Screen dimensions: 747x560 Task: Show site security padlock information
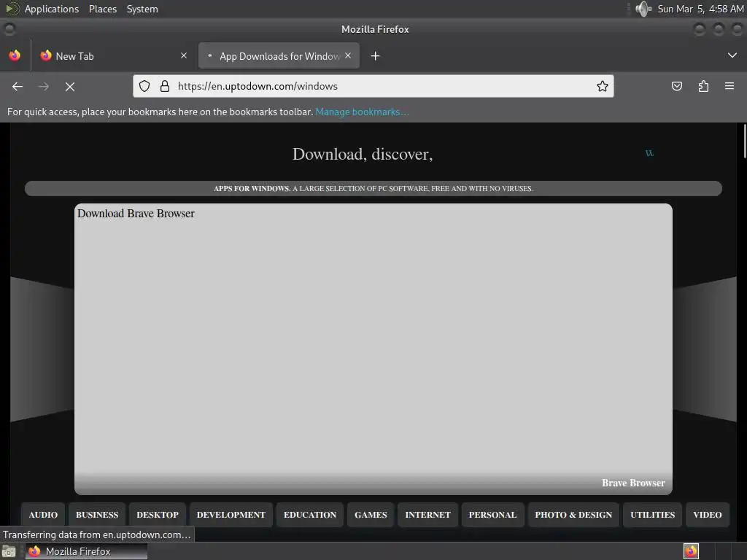[165, 86]
